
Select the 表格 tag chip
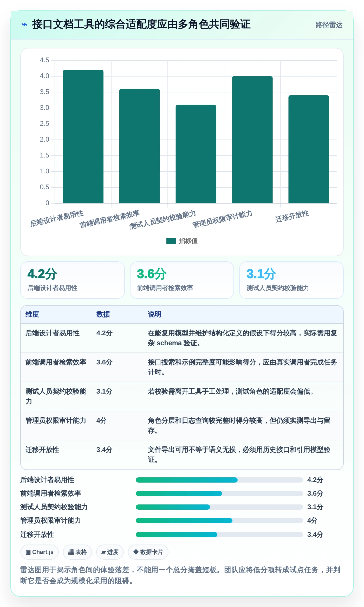(x=77, y=552)
